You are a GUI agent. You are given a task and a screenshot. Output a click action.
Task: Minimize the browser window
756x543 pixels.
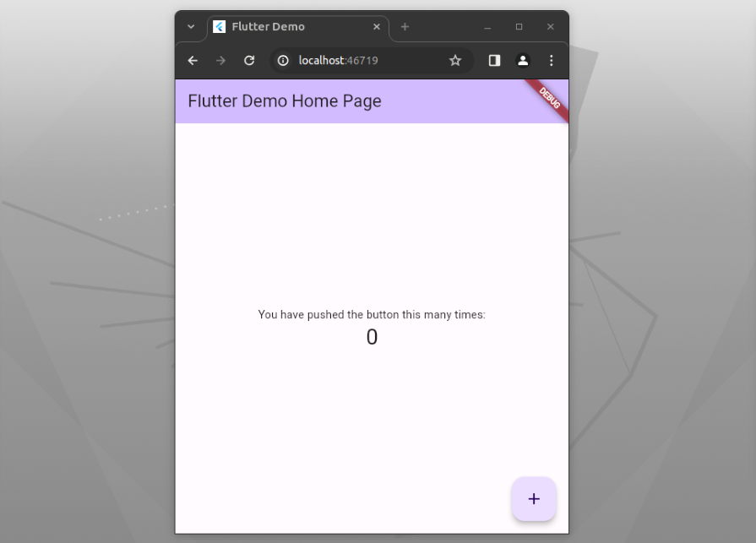click(x=487, y=27)
